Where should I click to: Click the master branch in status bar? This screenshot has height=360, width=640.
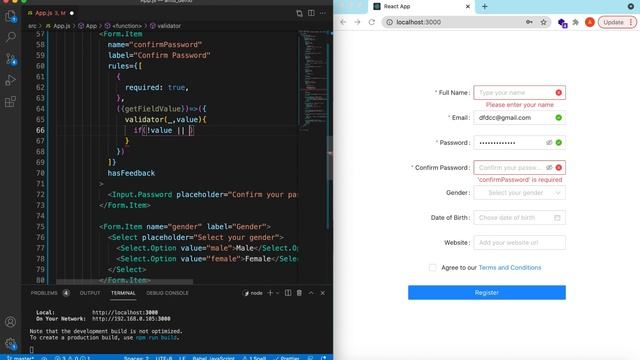20,358
